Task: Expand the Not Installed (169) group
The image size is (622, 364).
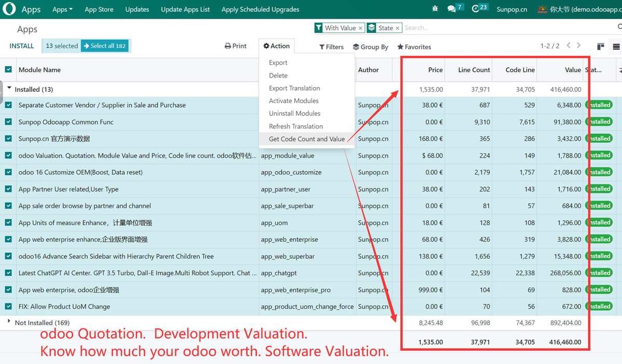Action: tap(39, 323)
